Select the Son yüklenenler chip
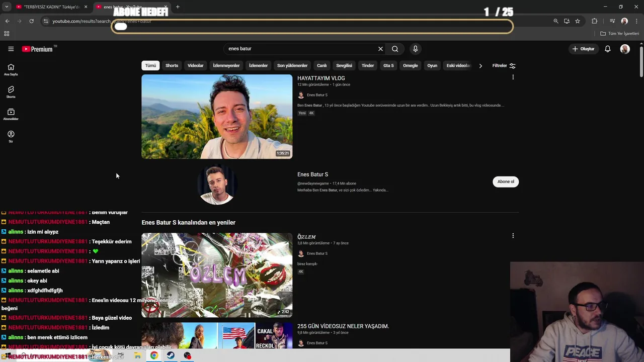The width and height of the screenshot is (644, 362). [292, 65]
